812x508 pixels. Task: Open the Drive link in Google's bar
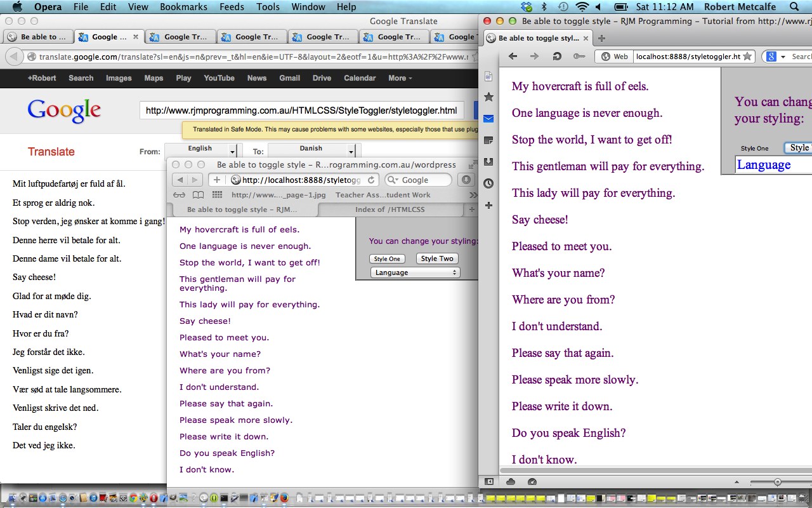coord(322,78)
